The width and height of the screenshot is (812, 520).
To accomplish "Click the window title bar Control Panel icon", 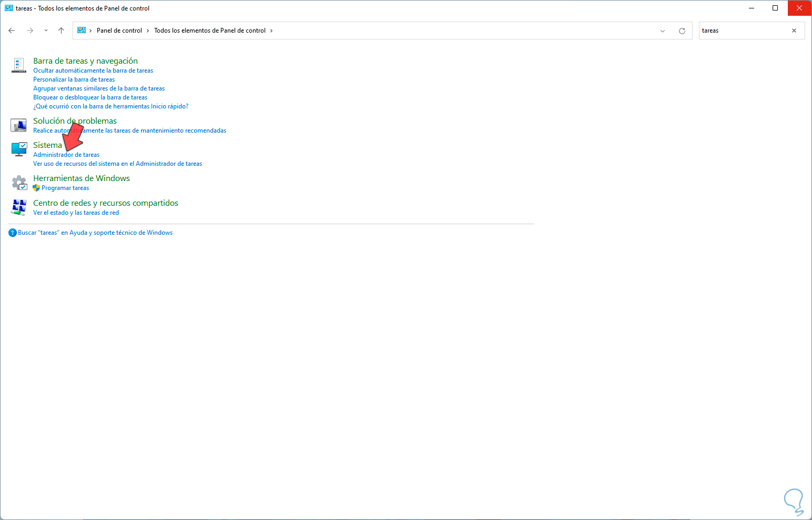I will (x=9, y=8).
